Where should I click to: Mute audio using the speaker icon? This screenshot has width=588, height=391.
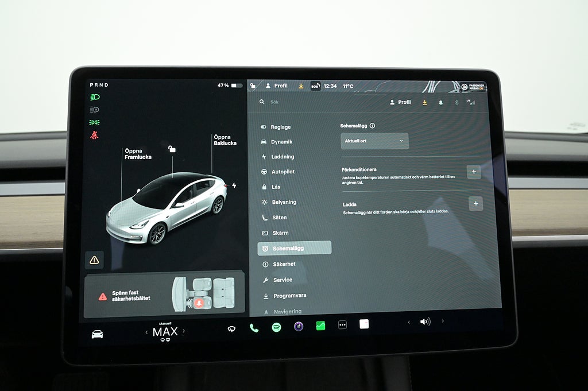point(425,322)
